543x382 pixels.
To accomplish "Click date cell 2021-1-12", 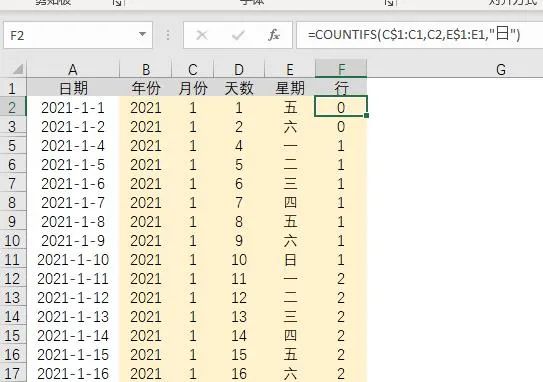I will tap(73, 298).
